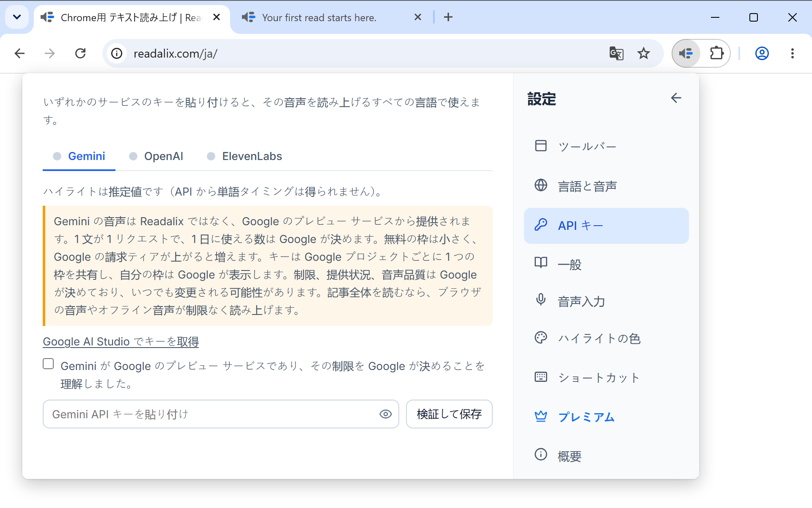812x508 pixels.
Task: Expand the tab search dropdown arrow
Action: pyautogui.click(x=17, y=17)
